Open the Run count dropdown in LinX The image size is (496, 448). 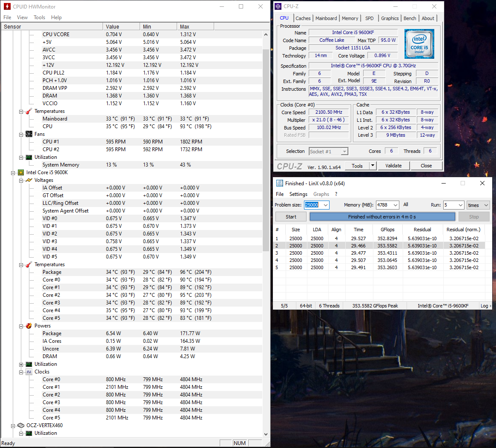point(461,205)
